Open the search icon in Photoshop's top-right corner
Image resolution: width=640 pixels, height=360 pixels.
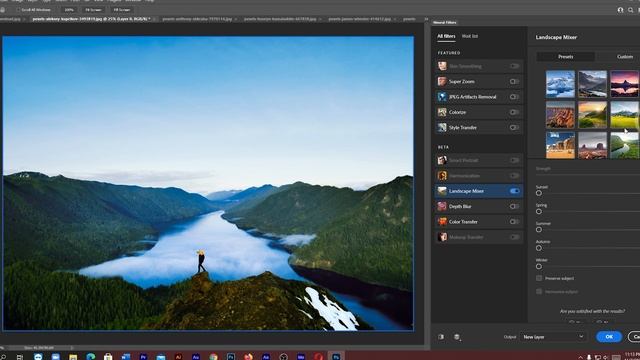631,10
